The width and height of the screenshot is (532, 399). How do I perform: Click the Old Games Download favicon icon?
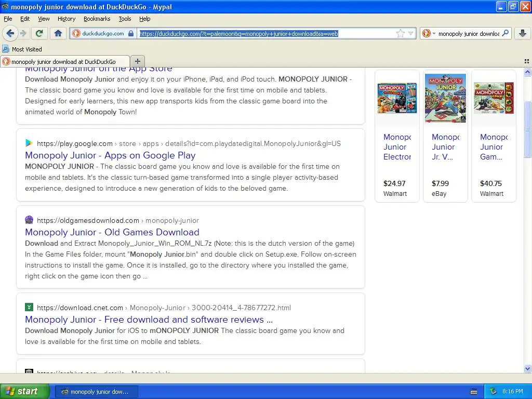29,220
